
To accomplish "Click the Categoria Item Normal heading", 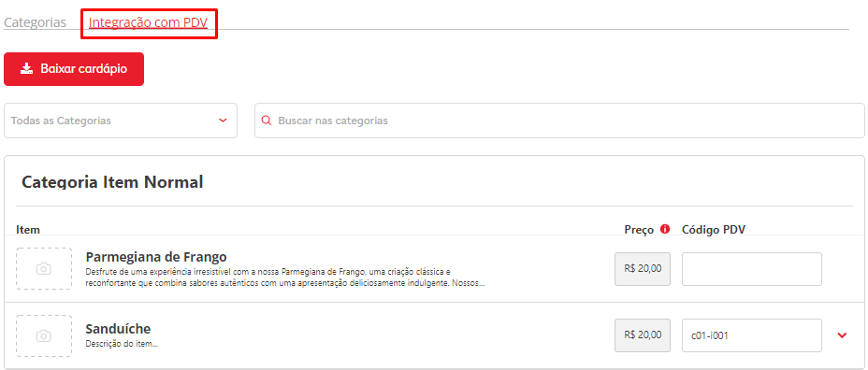I will tap(112, 181).
